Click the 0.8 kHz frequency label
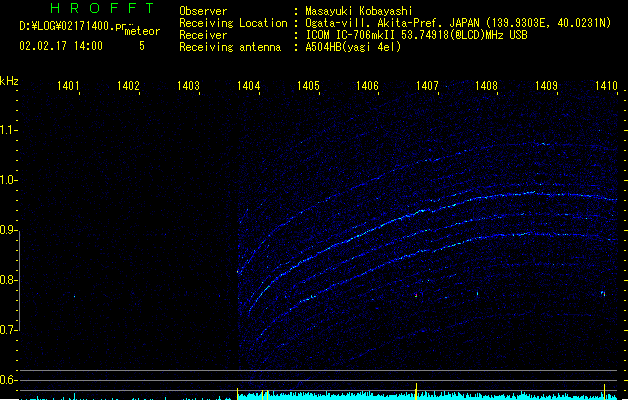 [8, 280]
